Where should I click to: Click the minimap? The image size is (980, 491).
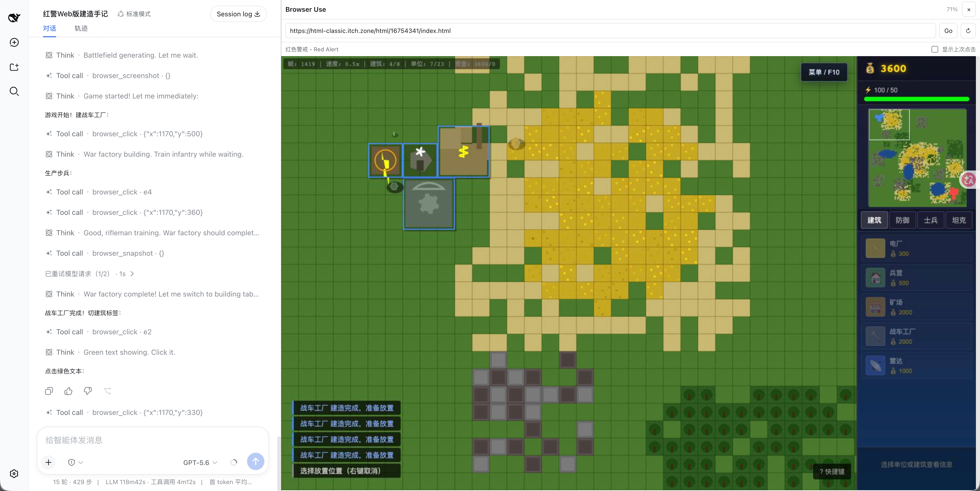coord(917,157)
